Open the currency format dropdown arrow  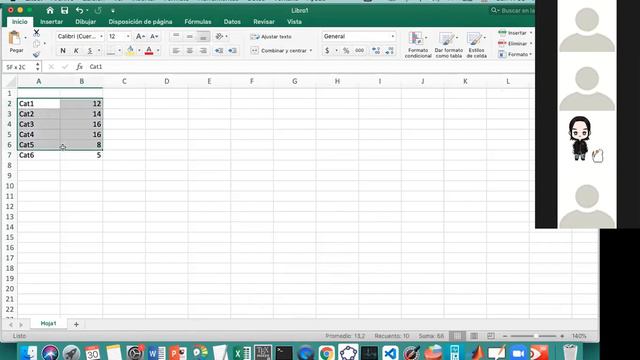[x=336, y=51]
